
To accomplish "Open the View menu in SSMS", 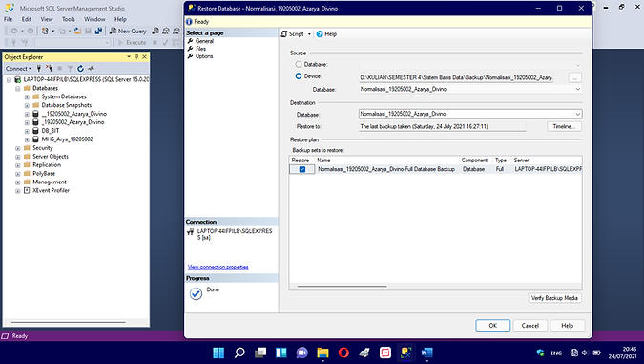I will click(47, 19).
